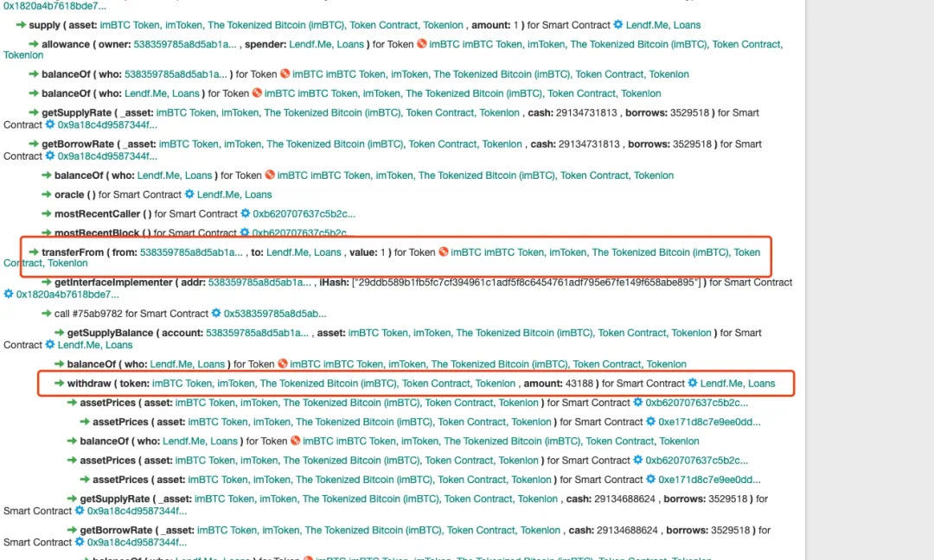This screenshot has height=560, width=934.
Task: Click the green arrow before getInterfaceImplementer
Action: click(x=47, y=282)
